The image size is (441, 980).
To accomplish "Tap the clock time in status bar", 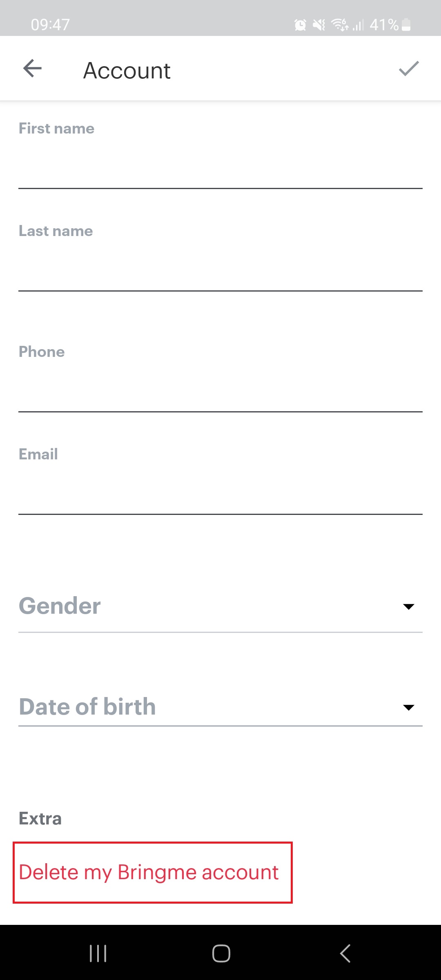I will pyautogui.click(x=50, y=25).
